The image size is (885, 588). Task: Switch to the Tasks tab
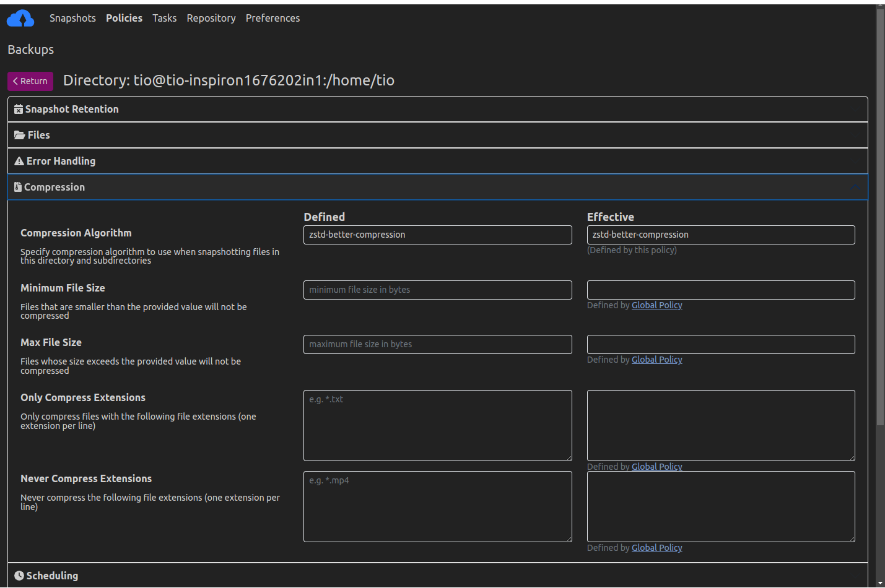tap(164, 18)
